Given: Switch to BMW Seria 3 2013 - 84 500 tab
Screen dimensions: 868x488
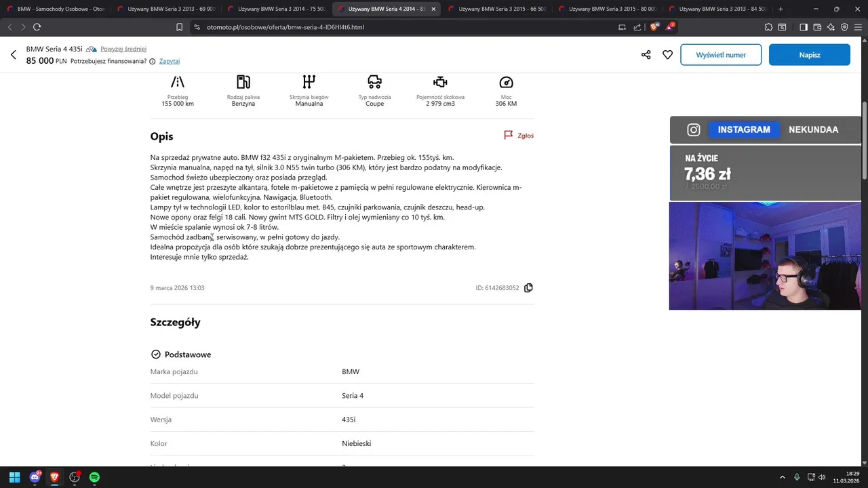Looking at the screenshot, I should (x=717, y=9).
